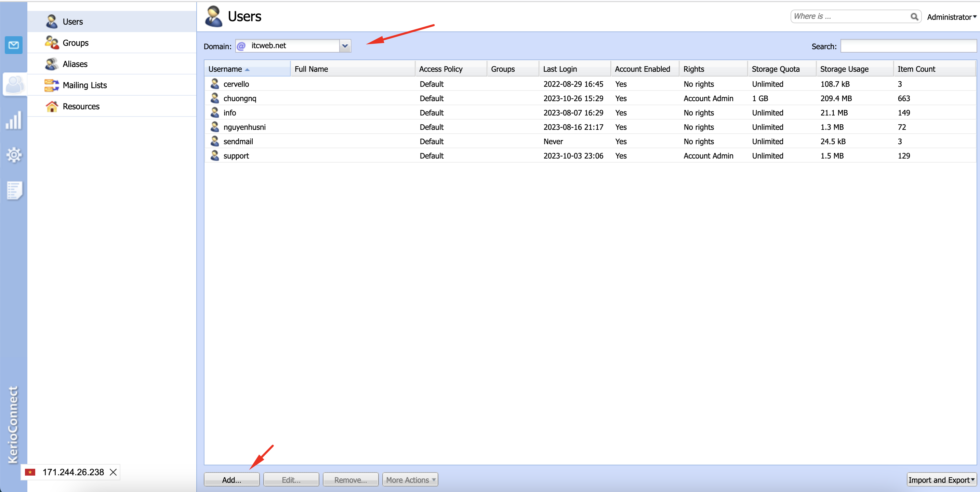Click the Add... button
This screenshot has height=492, width=980.
pyautogui.click(x=231, y=480)
